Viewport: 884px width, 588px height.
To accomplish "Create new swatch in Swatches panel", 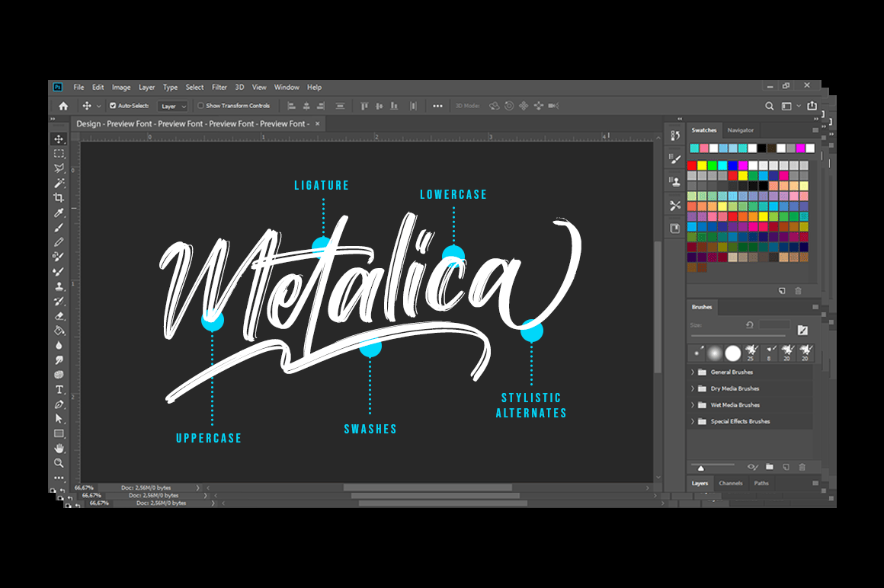I will coord(782,291).
